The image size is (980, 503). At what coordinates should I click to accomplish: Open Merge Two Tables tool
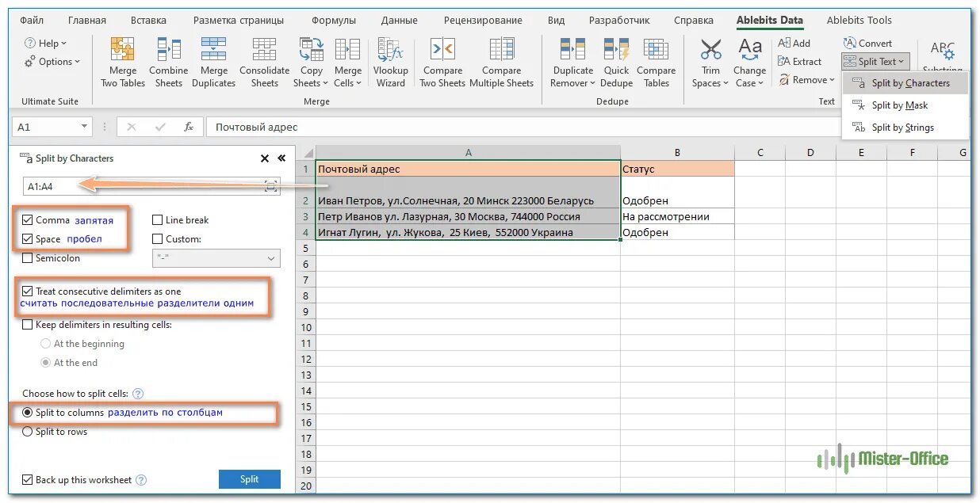coord(123,62)
